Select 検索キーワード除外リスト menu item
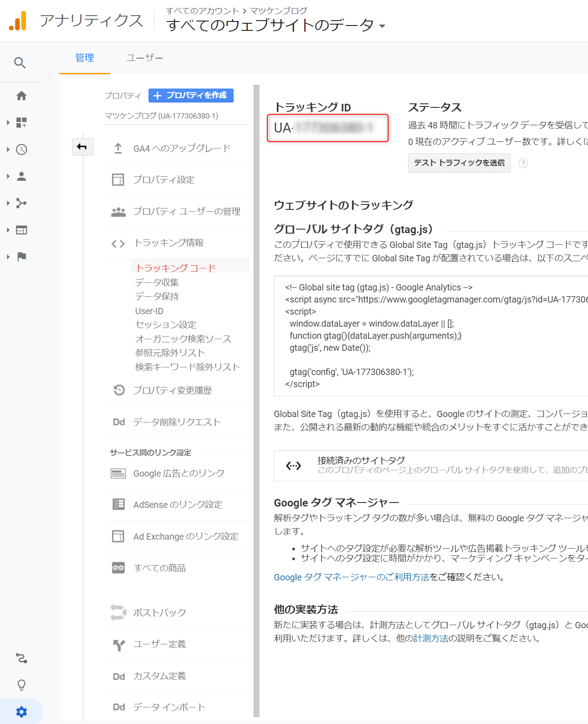Viewport: 588px width, 724px height. pyautogui.click(x=187, y=367)
